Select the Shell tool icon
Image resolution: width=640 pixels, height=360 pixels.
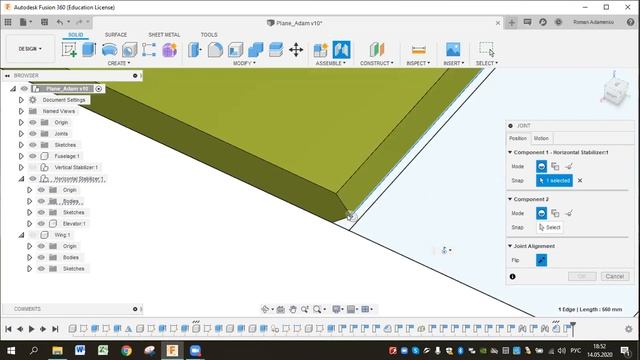pyautogui.click(x=236, y=50)
